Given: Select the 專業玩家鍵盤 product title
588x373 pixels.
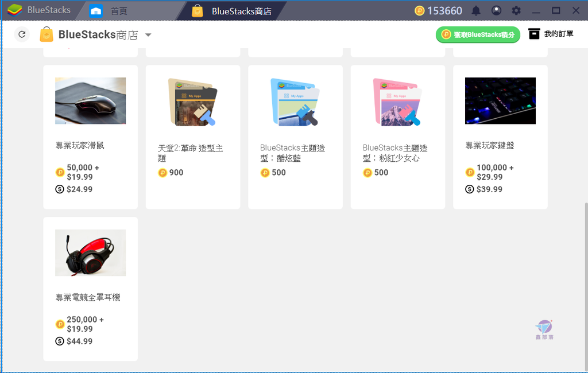Looking at the screenshot, I should [x=490, y=145].
